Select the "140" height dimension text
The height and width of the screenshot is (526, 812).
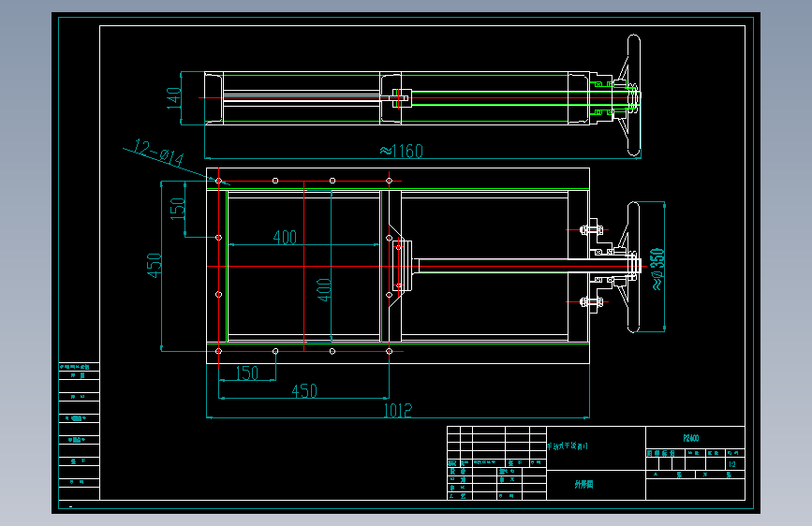click(x=174, y=98)
